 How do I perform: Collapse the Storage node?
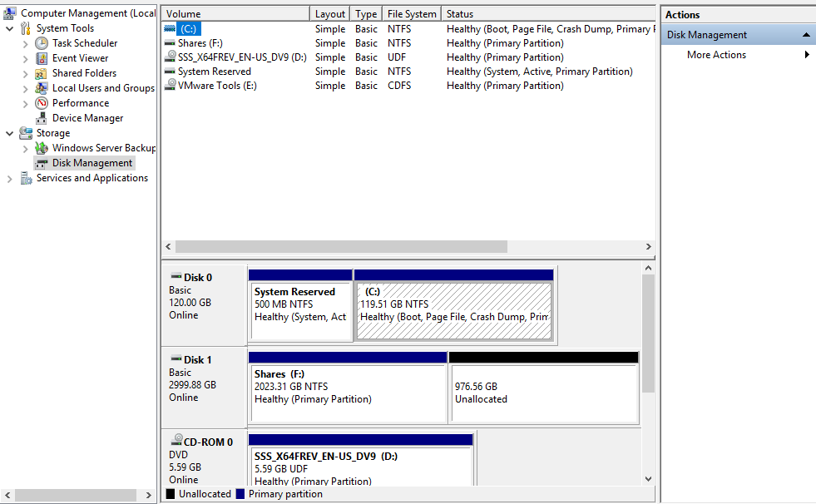click(x=9, y=134)
